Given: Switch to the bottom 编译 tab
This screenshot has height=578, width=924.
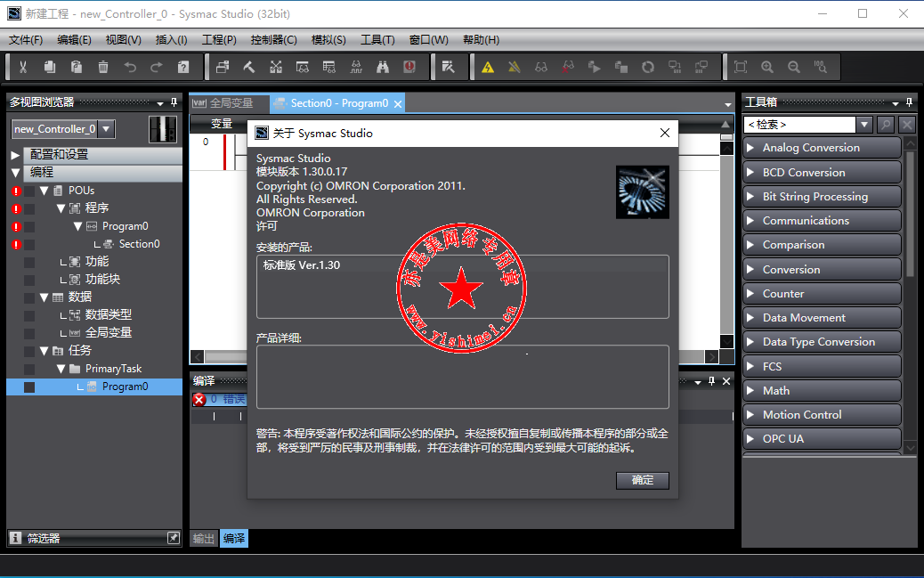Looking at the screenshot, I should tap(234, 539).
